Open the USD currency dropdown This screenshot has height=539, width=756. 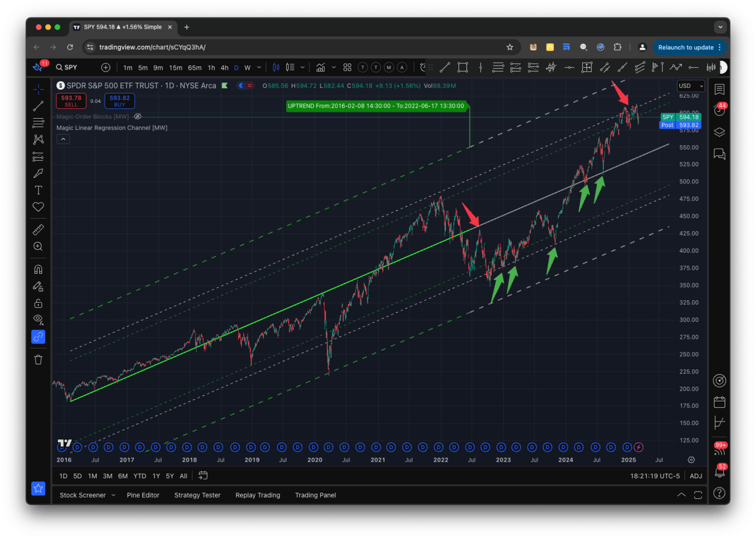coord(690,86)
